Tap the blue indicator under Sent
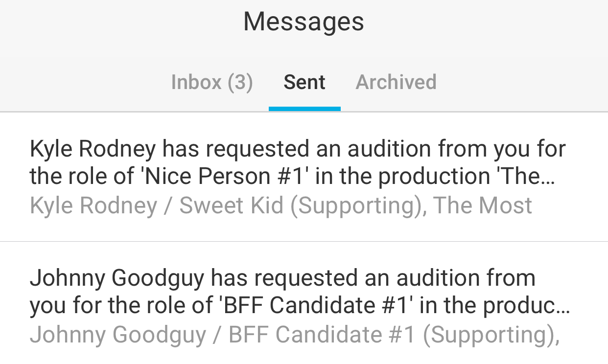This screenshot has width=608, height=364. click(304, 109)
